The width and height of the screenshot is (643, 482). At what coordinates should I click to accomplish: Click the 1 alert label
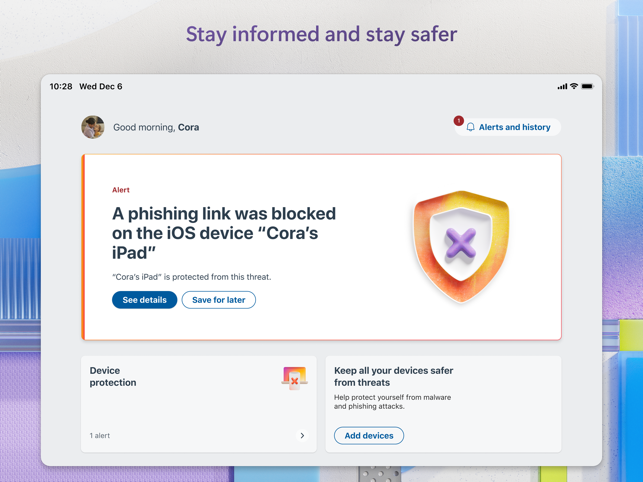100,436
